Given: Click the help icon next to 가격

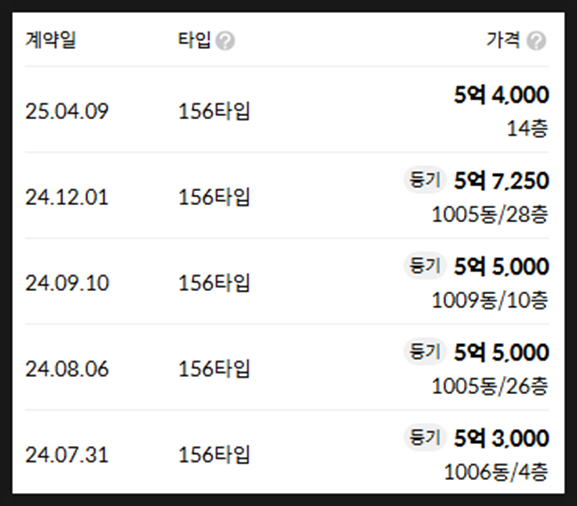Looking at the screenshot, I should [x=536, y=40].
